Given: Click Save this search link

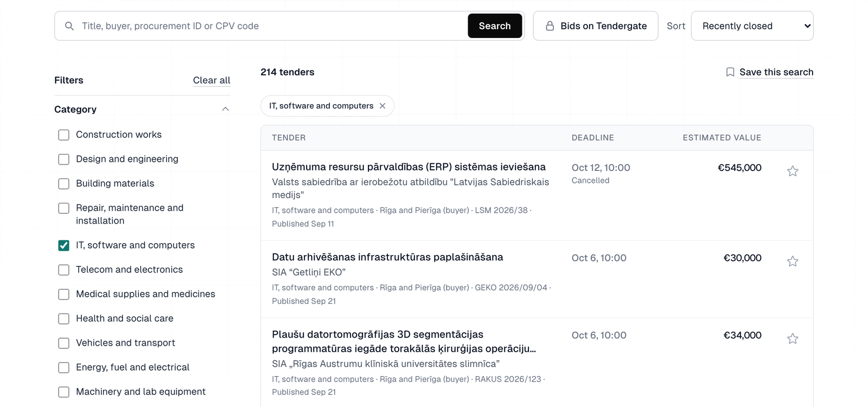Looking at the screenshot, I should [x=776, y=72].
